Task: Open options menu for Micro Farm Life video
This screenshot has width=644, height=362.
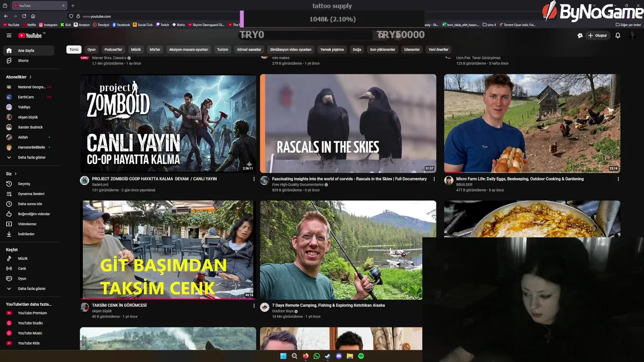Action: point(618,179)
